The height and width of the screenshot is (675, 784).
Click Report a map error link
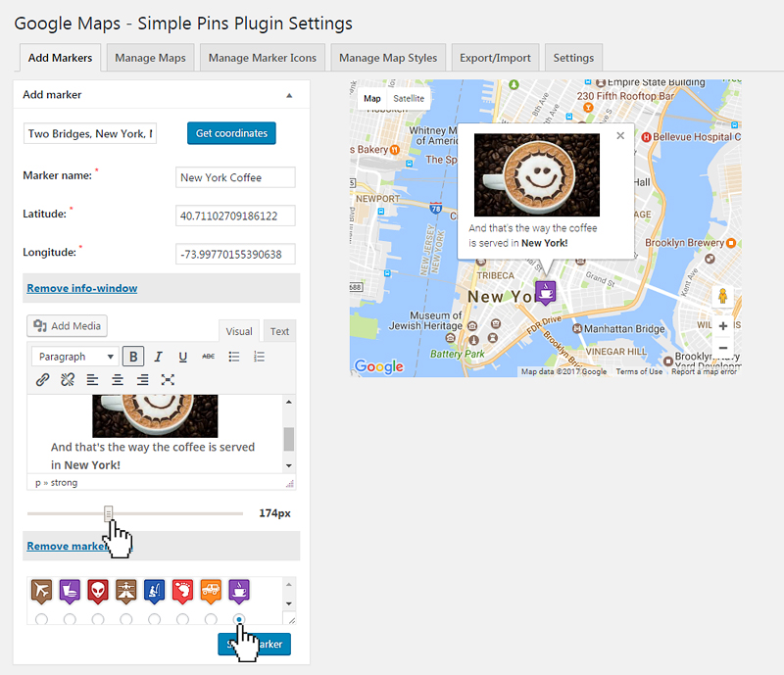tap(704, 371)
